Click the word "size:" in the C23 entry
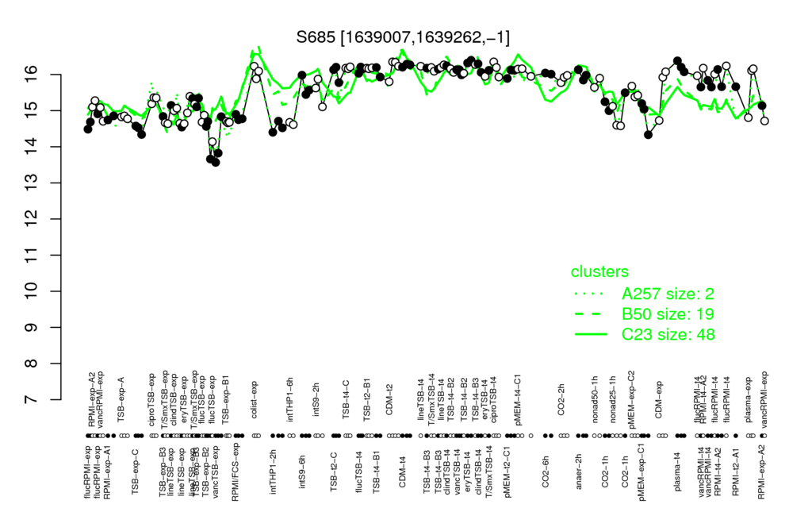Viewport: 812px width, 508px height. [674, 335]
